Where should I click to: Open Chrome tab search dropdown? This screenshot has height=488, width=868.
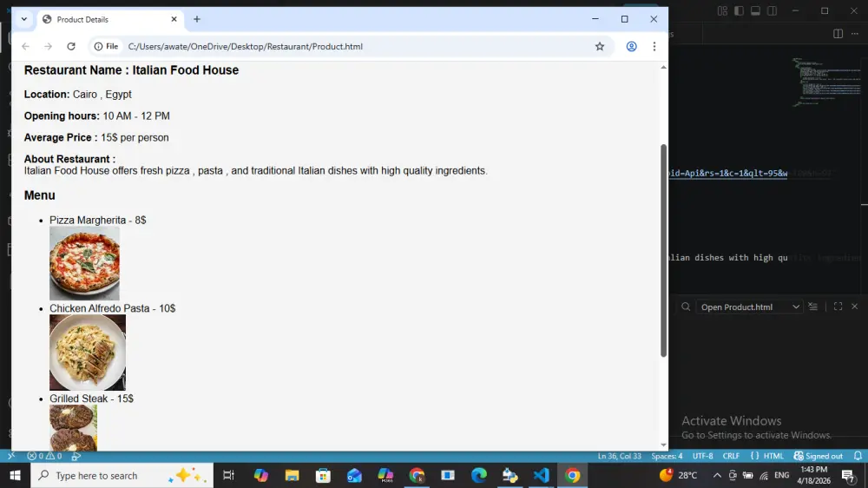[23, 19]
